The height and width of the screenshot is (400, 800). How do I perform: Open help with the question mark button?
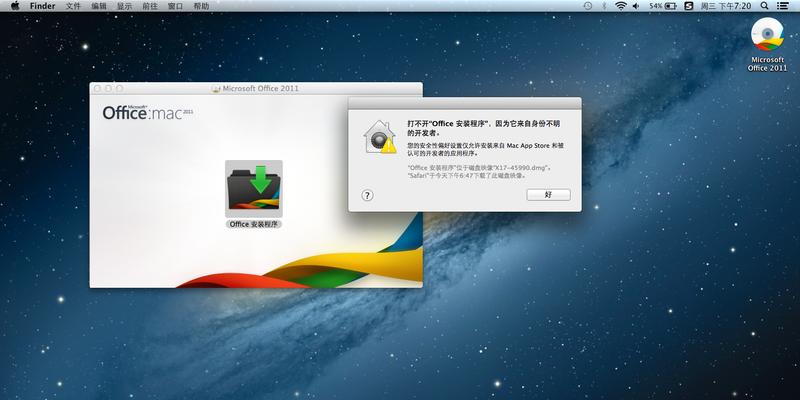coord(367,195)
